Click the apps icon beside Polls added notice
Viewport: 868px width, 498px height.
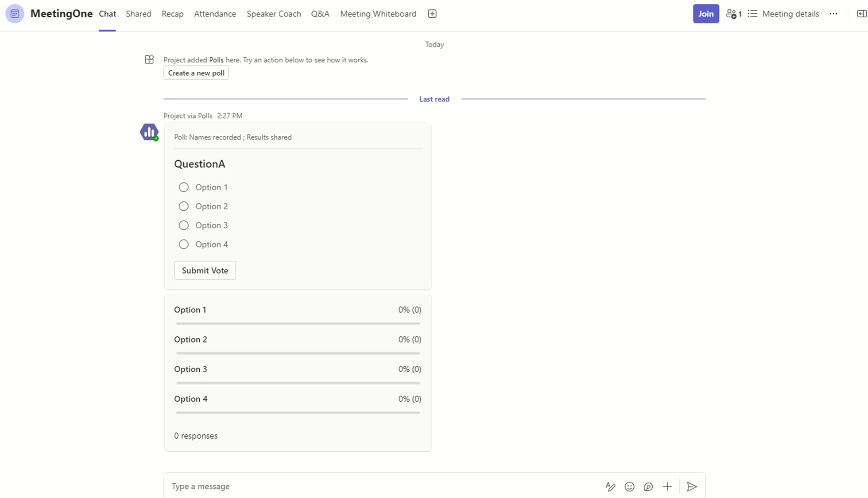pos(149,59)
